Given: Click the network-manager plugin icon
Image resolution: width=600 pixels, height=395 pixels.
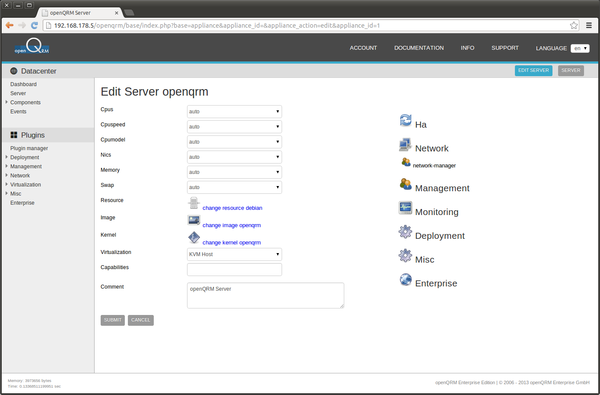Looking at the screenshot, I should 406,162.
